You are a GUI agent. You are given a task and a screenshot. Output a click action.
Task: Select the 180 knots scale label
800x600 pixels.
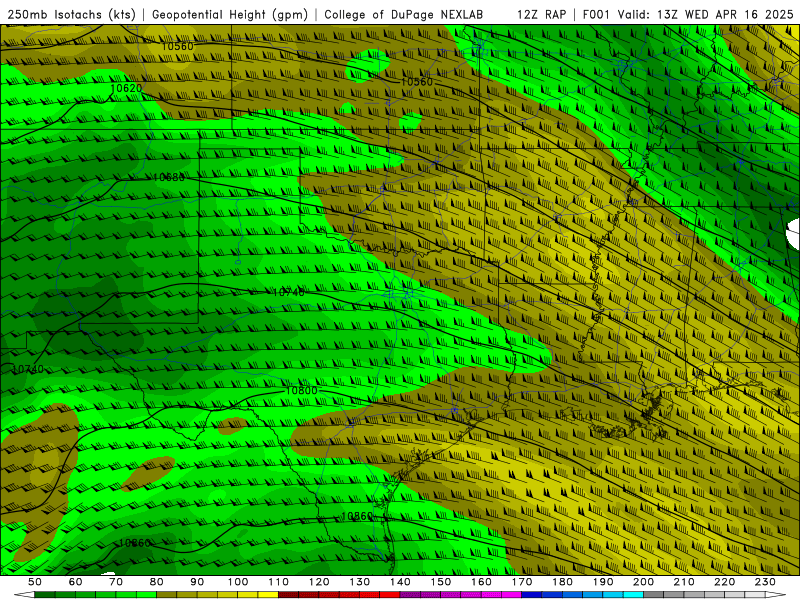coord(562,582)
